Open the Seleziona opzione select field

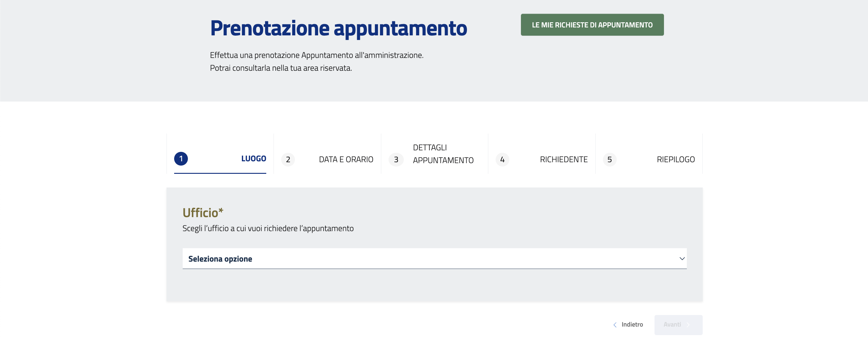[x=404, y=259]
